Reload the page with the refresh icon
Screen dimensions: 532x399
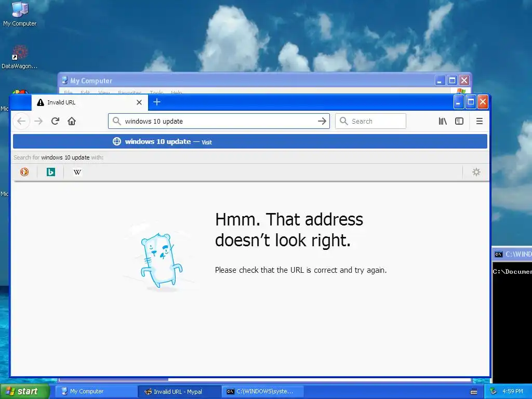point(55,121)
